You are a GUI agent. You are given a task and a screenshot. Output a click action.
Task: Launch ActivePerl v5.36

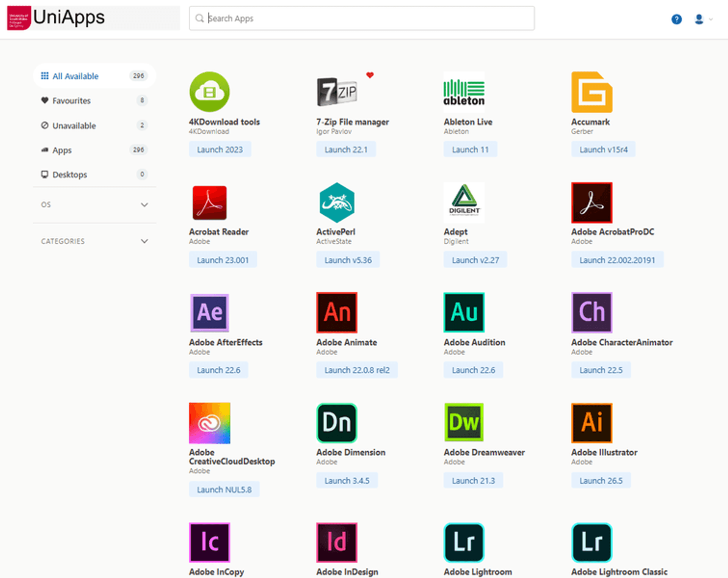(x=348, y=260)
